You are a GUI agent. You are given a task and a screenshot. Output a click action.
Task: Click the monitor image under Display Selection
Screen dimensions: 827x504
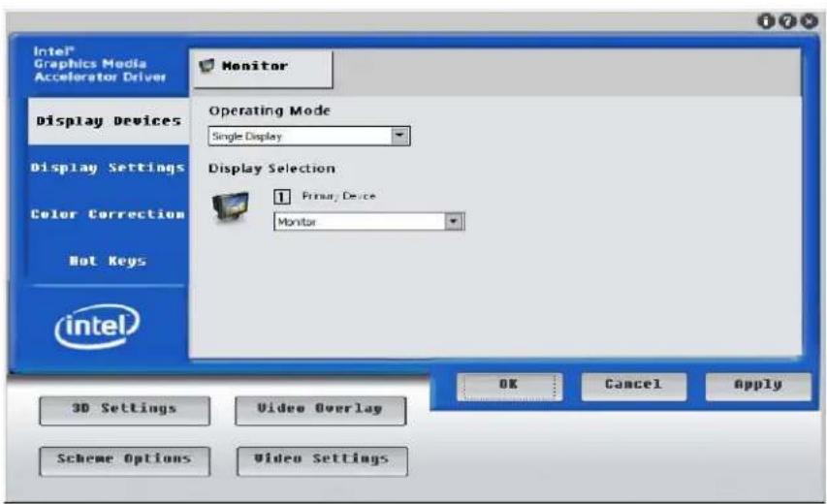coord(231,207)
